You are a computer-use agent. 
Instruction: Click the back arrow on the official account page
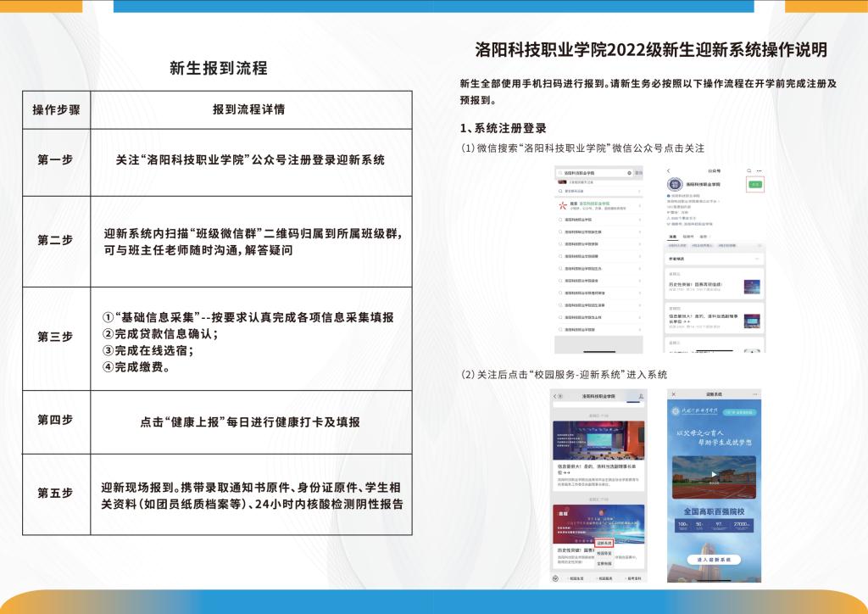coord(669,171)
